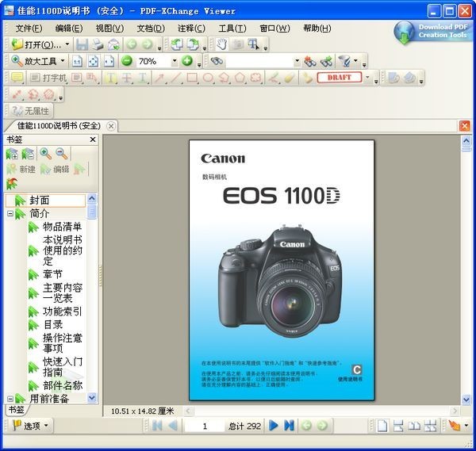Viewport: 476px width, 451px height.
Task: Click the 书签 tab at panel bottom
Action: pyautogui.click(x=16, y=410)
